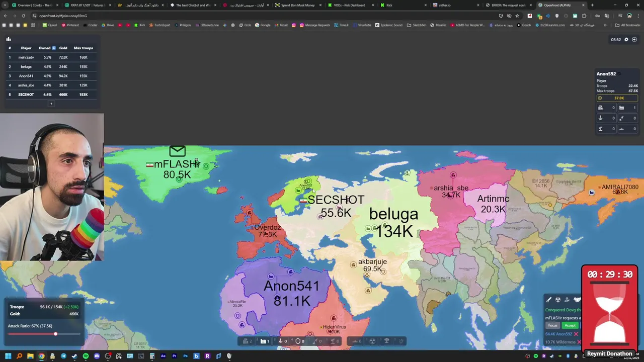Open the Windows Start menu
Screen dimensions: 644x362
8,356
